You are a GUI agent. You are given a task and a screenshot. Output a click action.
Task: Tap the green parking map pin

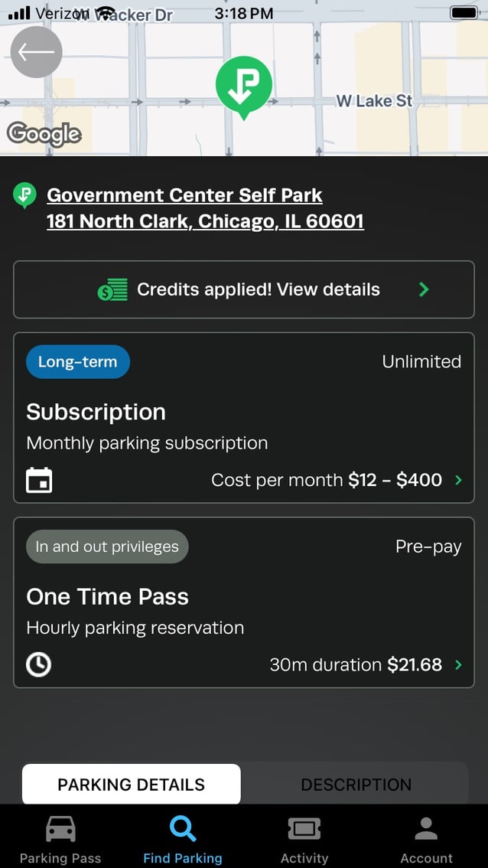tap(243, 86)
